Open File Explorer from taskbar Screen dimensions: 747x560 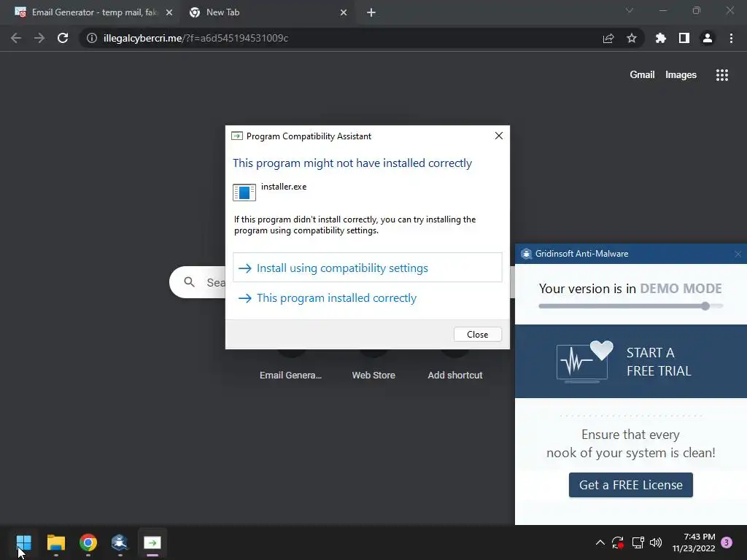55,542
